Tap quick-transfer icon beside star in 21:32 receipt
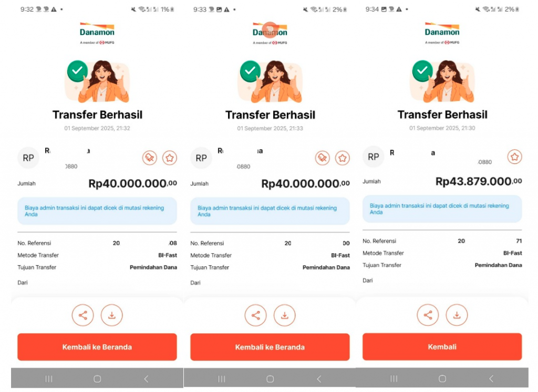This screenshot has height=392, width=538. (150, 158)
